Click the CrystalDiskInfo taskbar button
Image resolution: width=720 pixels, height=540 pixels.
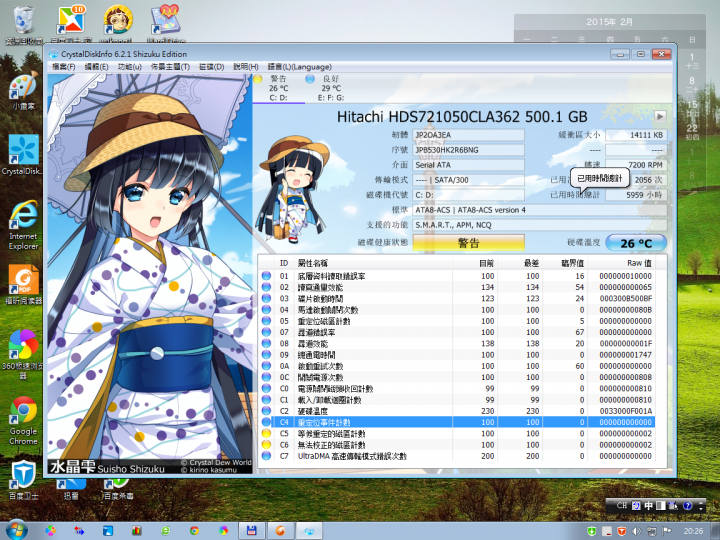coord(309,531)
